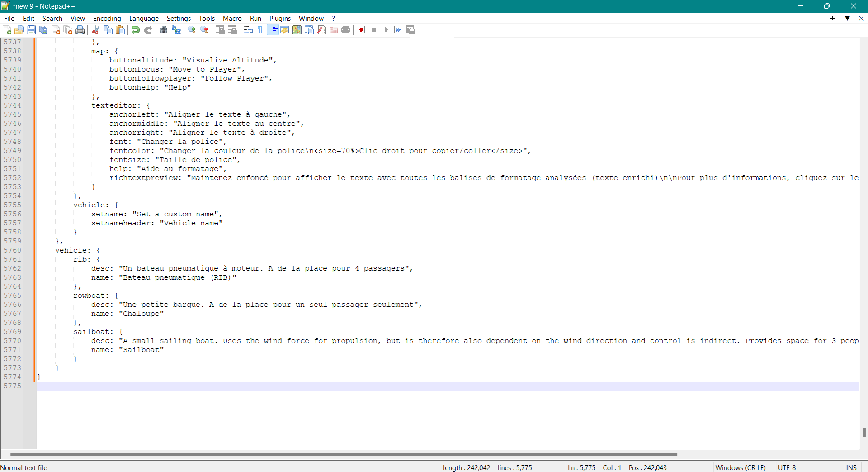
Task: Click the INS insert mode indicator
Action: 851,467
